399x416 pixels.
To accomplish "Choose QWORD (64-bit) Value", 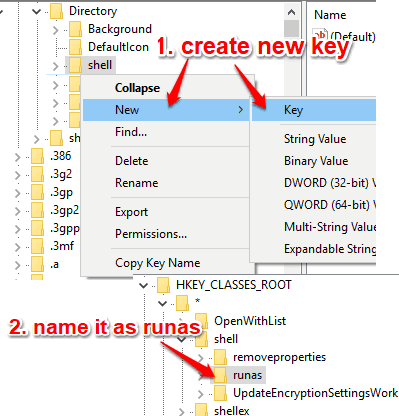I will 314,205.
